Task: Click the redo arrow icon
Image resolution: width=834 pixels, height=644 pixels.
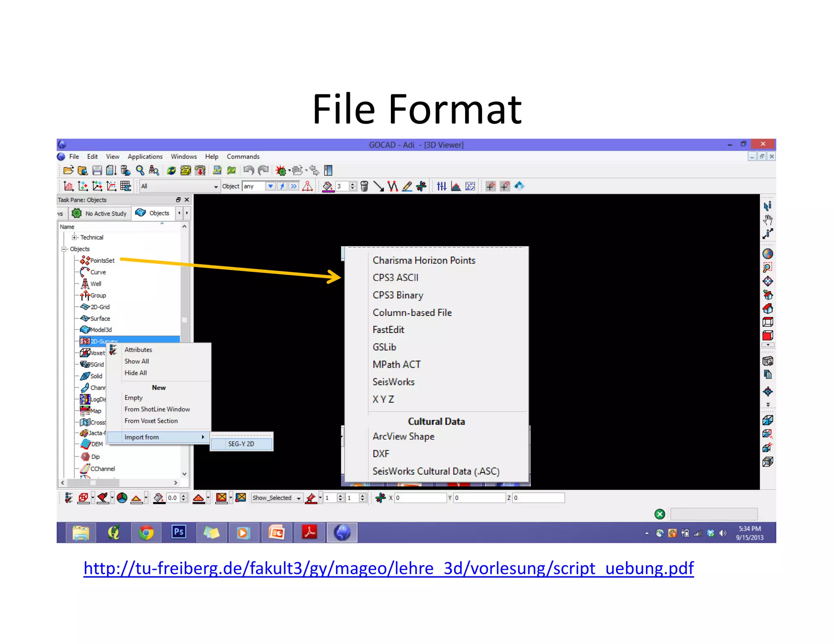Action: click(264, 170)
